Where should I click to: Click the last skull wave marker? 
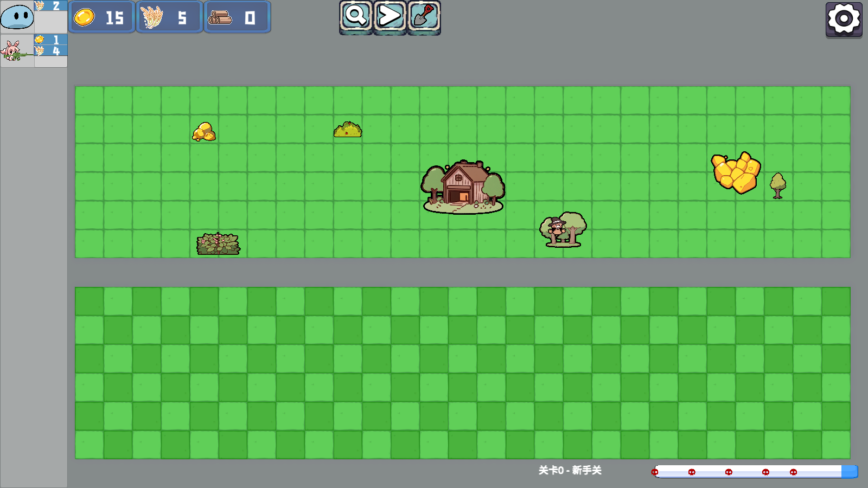pyautogui.click(x=793, y=472)
